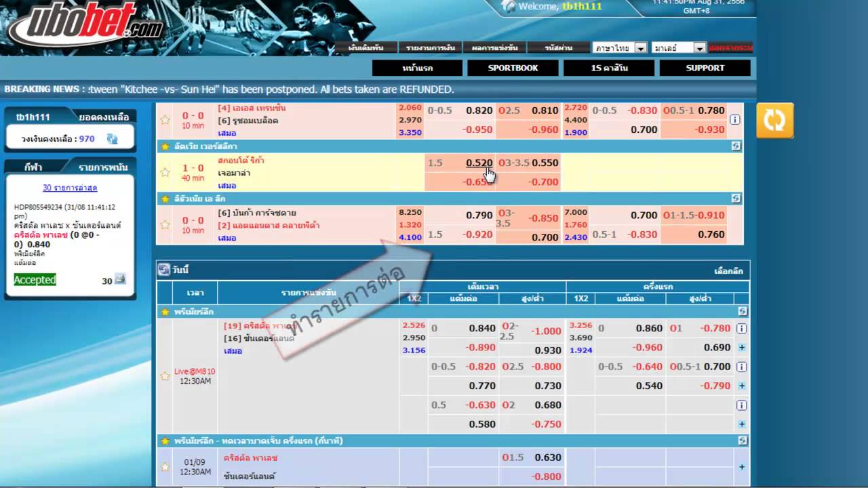Refresh the ลิธัวเนีย เอ ลีก league section
The image size is (868, 488).
(736, 199)
